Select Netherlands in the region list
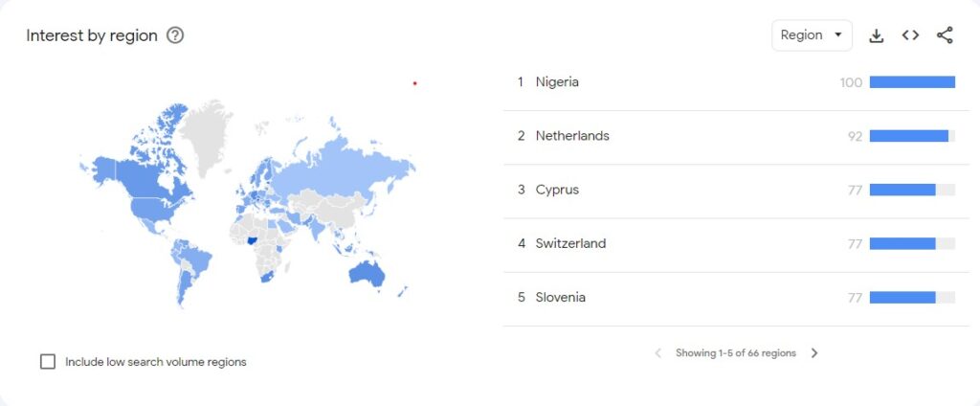 coord(572,136)
